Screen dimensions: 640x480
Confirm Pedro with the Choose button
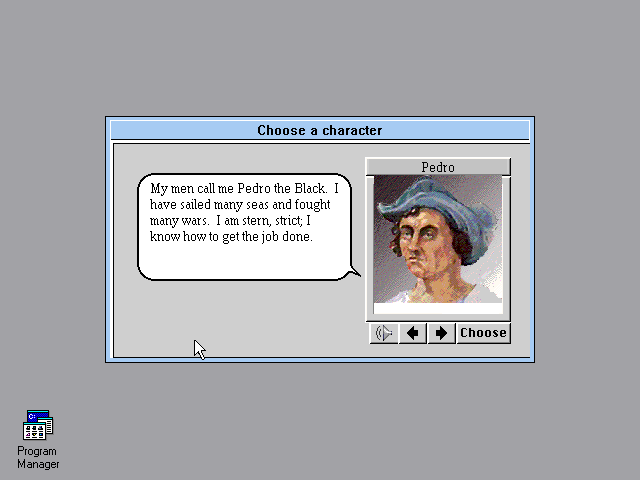point(483,333)
